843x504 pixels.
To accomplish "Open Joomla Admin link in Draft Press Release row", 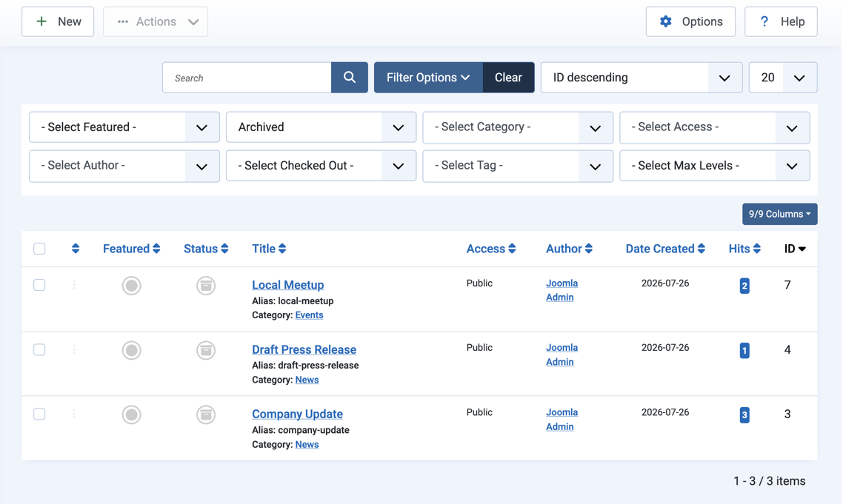I will 562,355.
